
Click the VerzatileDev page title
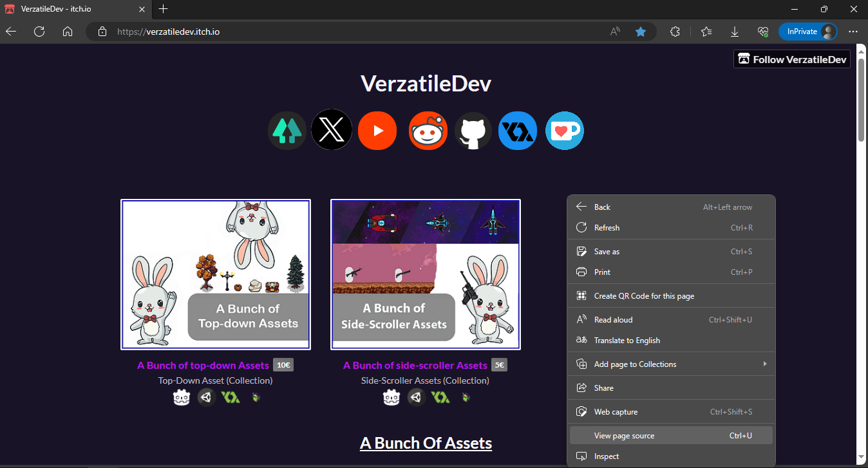tap(426, 83)
